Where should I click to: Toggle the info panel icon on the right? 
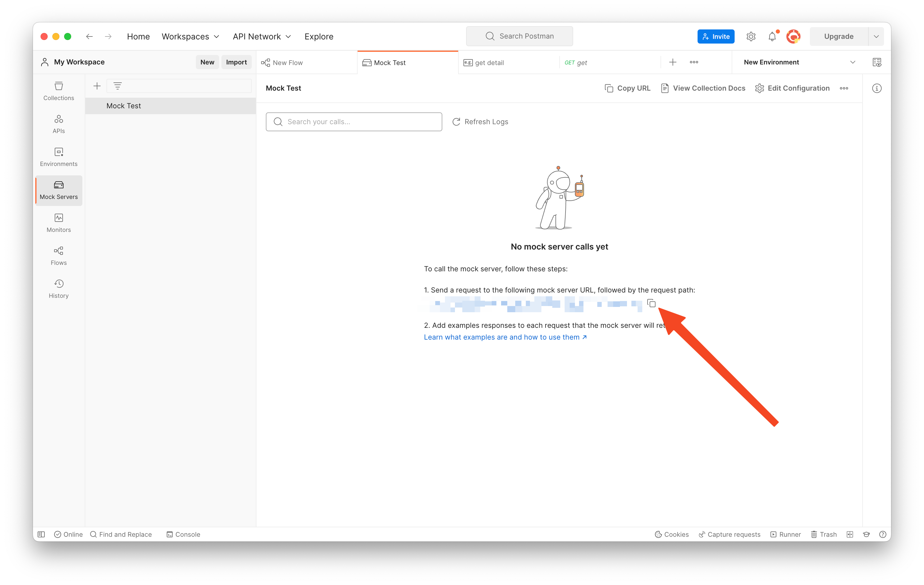[877, 88]
